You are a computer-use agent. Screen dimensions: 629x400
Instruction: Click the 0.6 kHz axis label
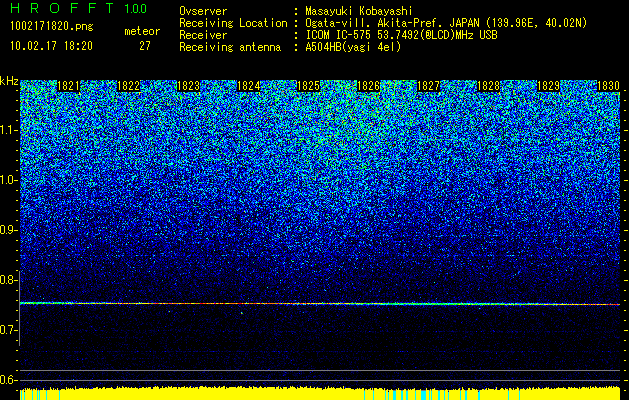click(x=9, y=380)
